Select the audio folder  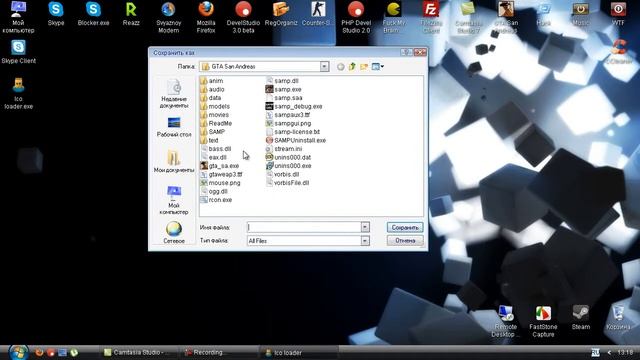212,89
